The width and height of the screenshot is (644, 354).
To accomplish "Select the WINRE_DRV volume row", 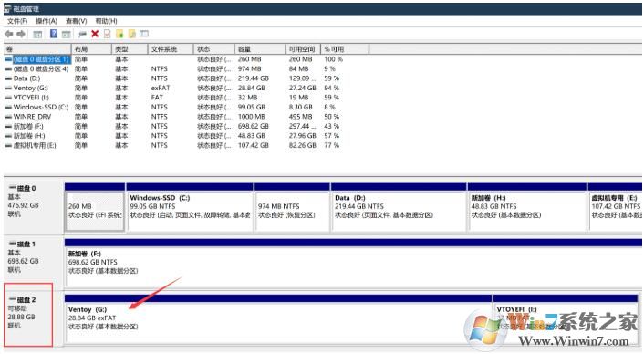I will click(33, 117).
